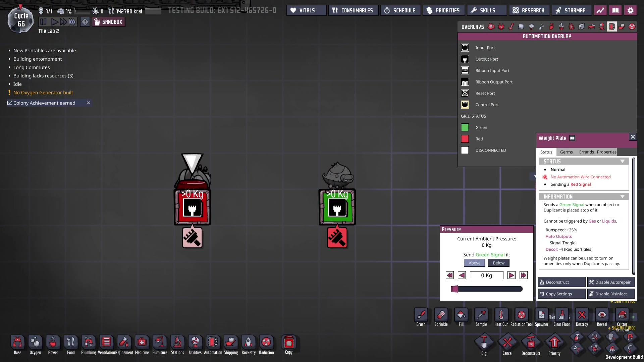Select the Dig tool
644x362 pixels.
coord(484,343)
